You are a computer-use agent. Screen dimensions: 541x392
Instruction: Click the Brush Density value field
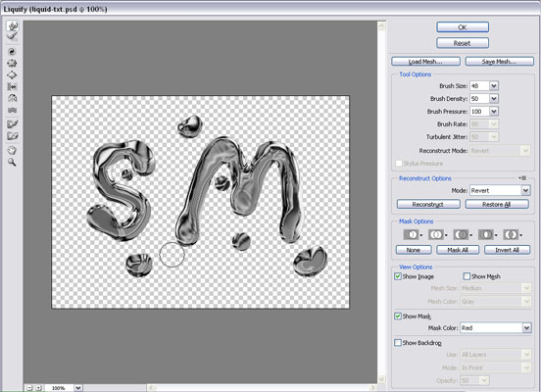pos(479,99)
